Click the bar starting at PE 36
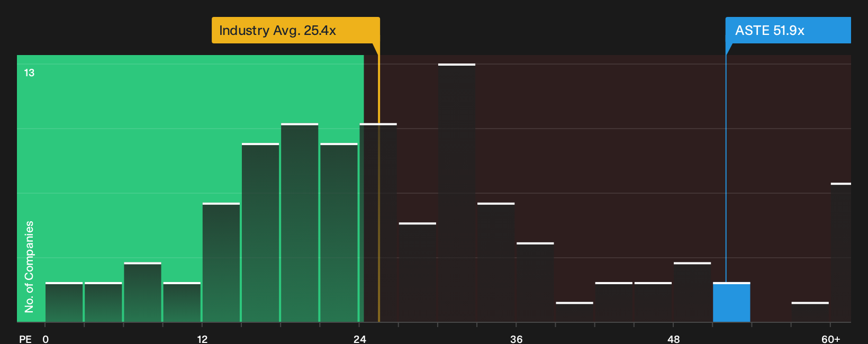The image size is (868, 344). (535, 282)
